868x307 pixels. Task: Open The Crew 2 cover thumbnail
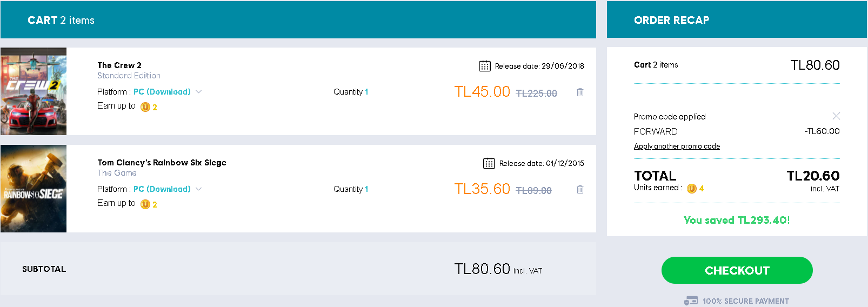pos(34,91)
